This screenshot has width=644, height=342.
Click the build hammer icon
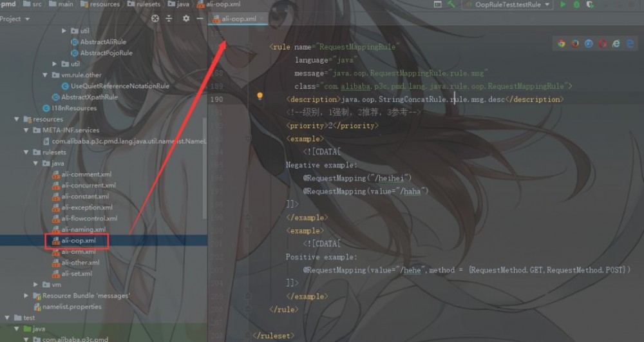click(x=451, y=5)
